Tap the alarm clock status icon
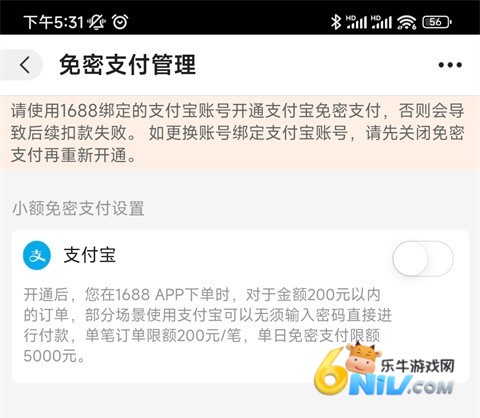The image size is (480, 418). [x=120, y=22]
